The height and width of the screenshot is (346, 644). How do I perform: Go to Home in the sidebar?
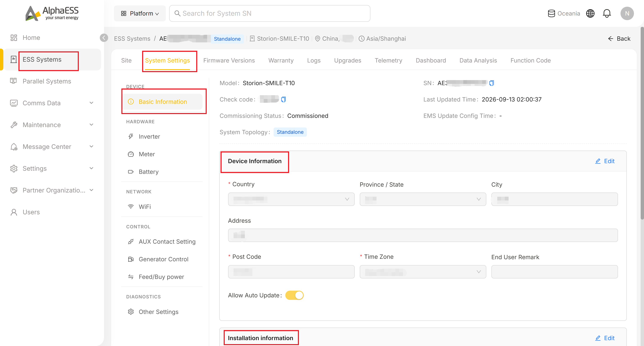pos(31,38)
